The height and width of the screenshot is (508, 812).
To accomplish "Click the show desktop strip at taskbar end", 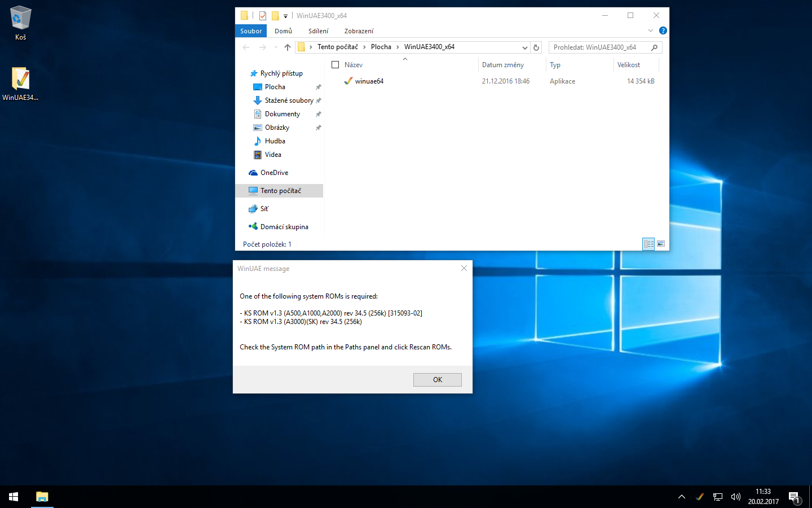I will coord(810,497).
